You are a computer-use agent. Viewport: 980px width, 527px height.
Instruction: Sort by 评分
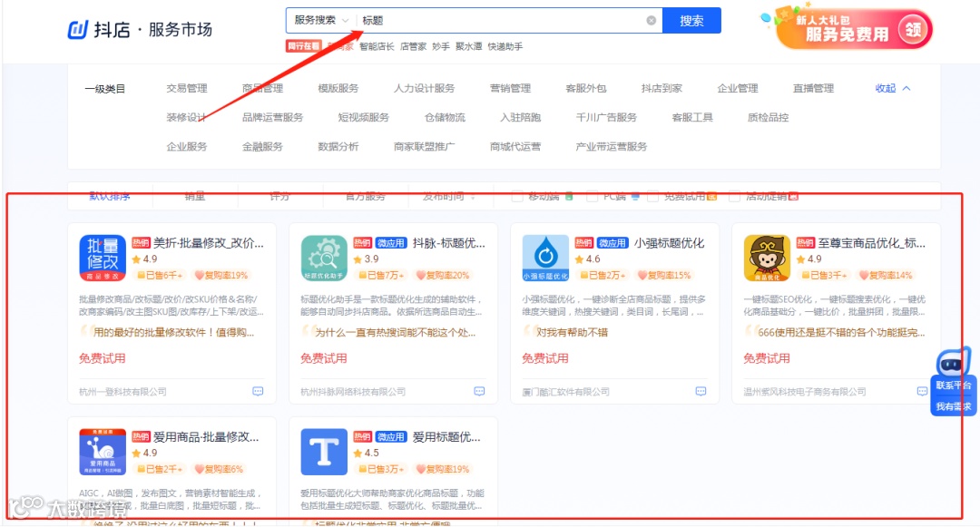point(279,197)
